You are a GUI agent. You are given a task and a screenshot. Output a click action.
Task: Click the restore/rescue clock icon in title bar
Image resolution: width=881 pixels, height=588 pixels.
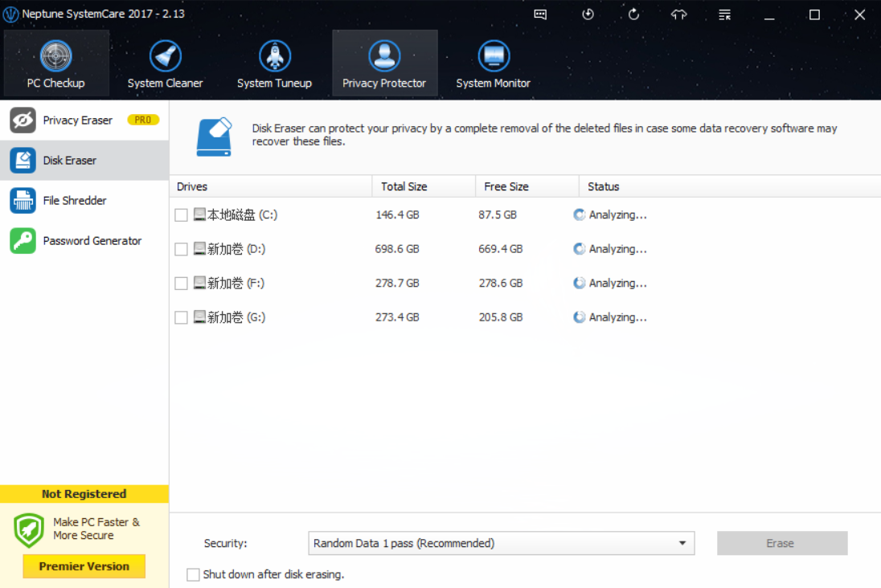[x=588, y=14]
